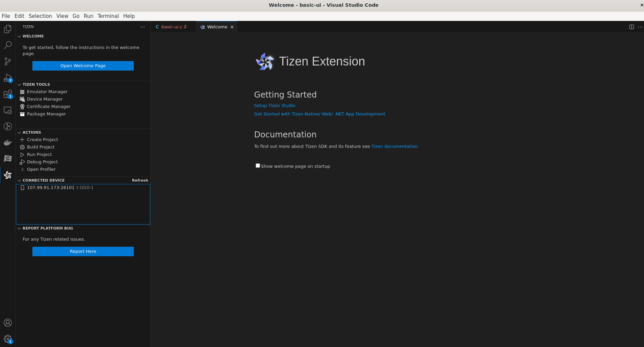Click the Open Welcome Page button
Viewport: 644px width, 347px height.
83,66
